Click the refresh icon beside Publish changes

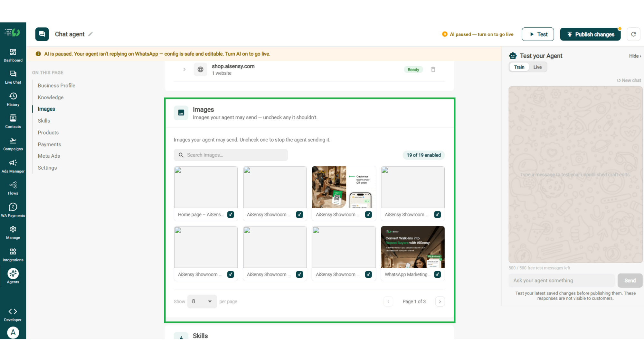pos(633,34)
